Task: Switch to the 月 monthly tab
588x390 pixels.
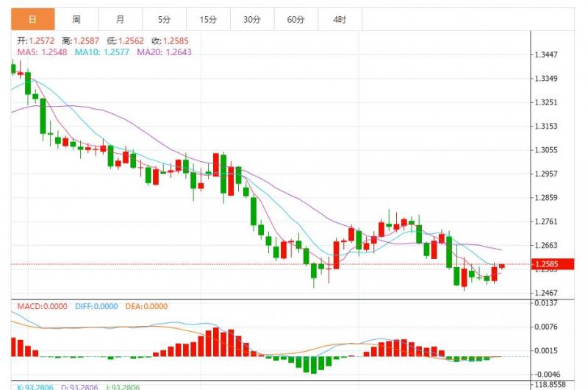Action: coord(121,19)
